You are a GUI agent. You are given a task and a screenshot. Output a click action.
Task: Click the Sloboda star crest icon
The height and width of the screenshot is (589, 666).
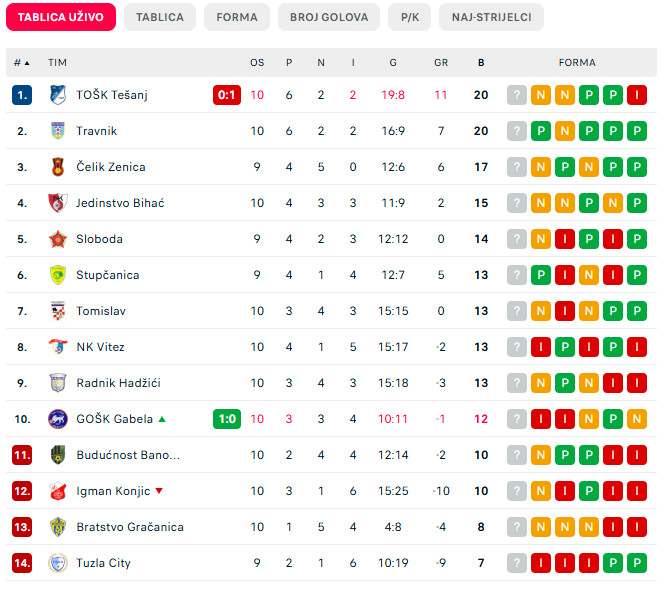point(58,239)
